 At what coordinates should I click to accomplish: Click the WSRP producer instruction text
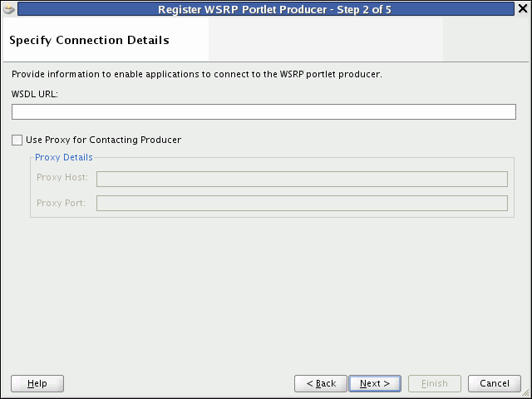pyautogui.click(x=196, y=74)
